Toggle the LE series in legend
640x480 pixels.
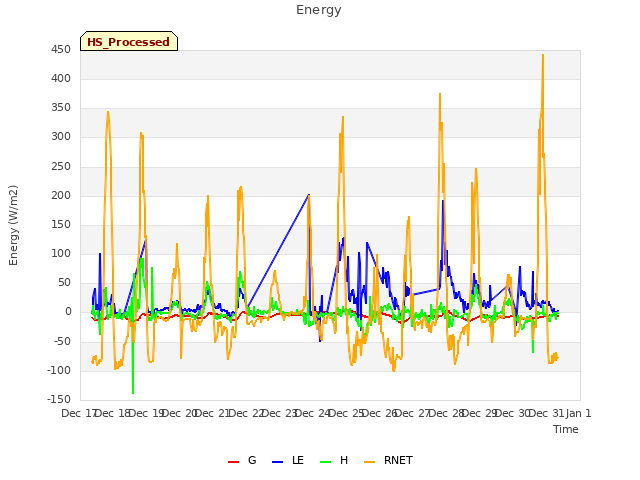pos(288,460)
